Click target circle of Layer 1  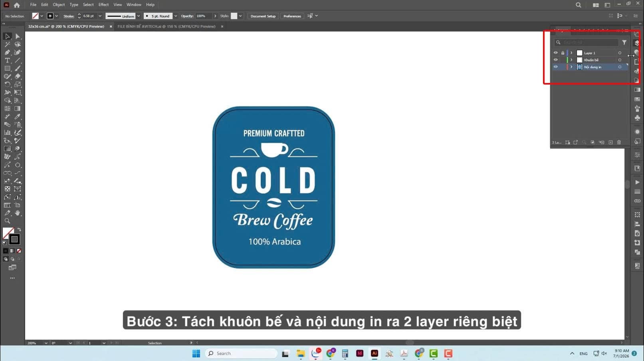tap(620, 53)
